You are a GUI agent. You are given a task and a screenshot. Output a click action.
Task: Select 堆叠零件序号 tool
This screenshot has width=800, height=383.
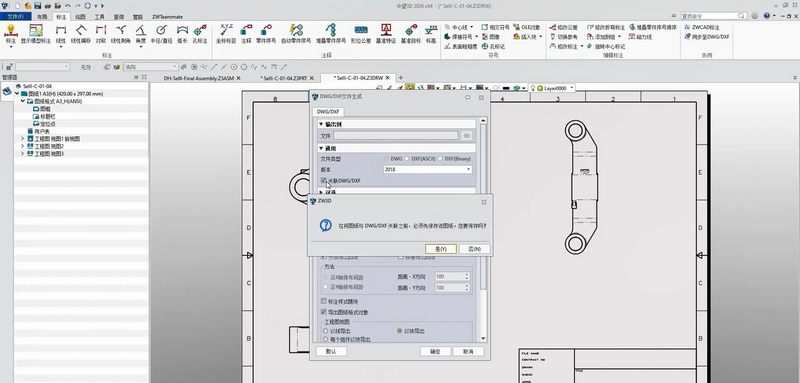(x=331, y=34)
